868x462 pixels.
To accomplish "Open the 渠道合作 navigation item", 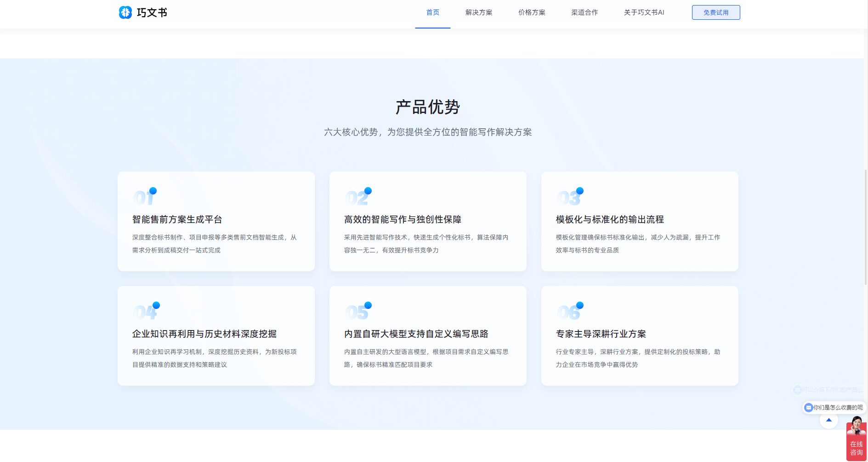I will pyautogui.click(x=584, y=12).
